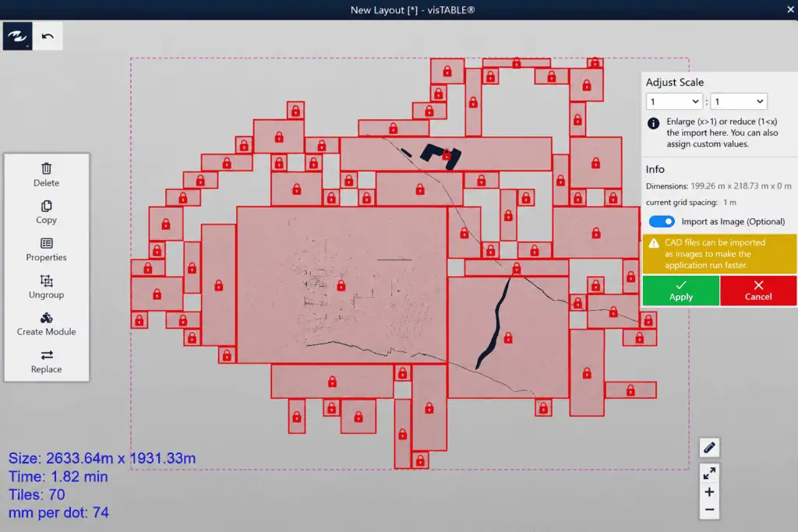The width and height of the screenshot is (798, 532).
Task: Open Properties from the side panel
Action: tap(46, 249)
